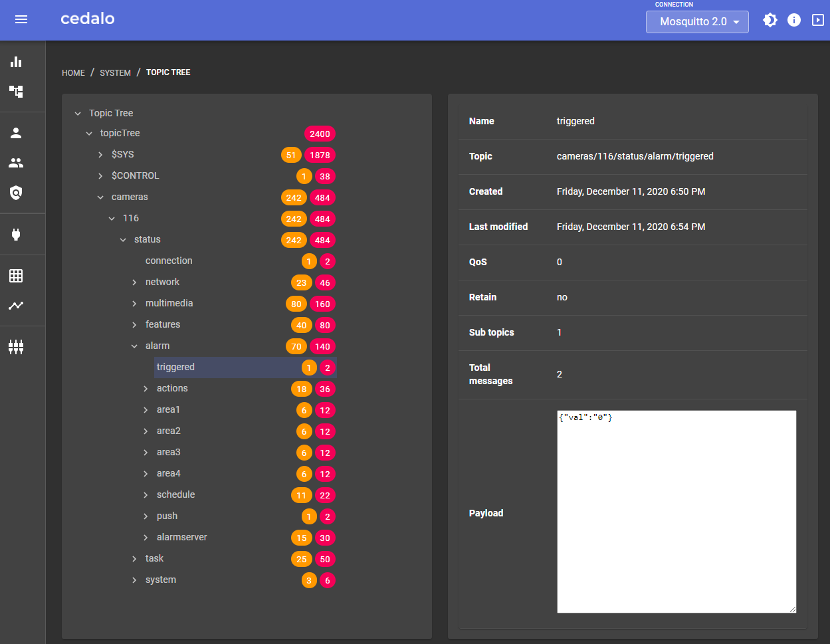Screen dimensions: 830x644
Task: Click the plug connections sidebar icon
Action: tap(16, 234)
